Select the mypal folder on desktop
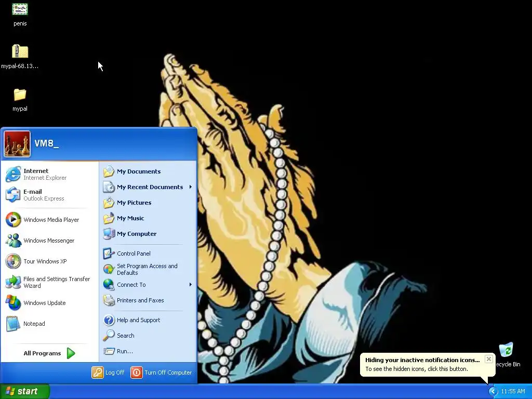The height and width of the screenshot is (399, 532). click(20, 95)
